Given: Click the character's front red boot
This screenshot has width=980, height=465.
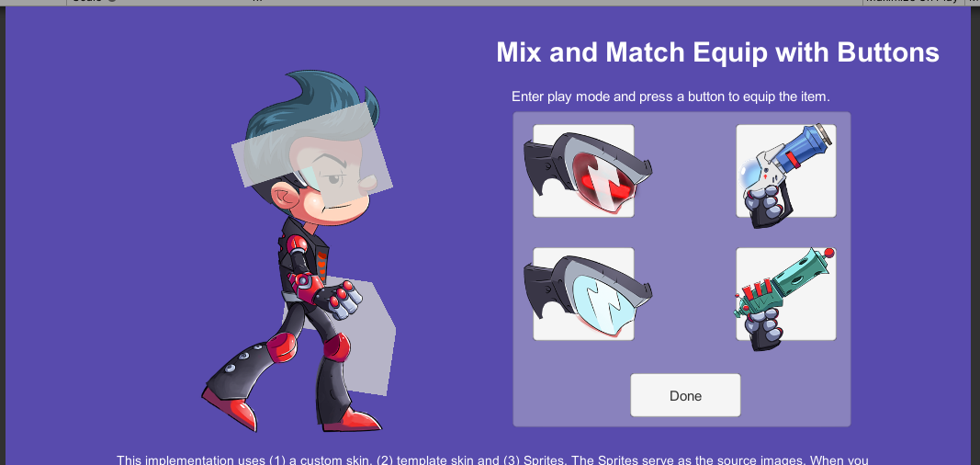Looking at the screenshot, I should (351, 420).
